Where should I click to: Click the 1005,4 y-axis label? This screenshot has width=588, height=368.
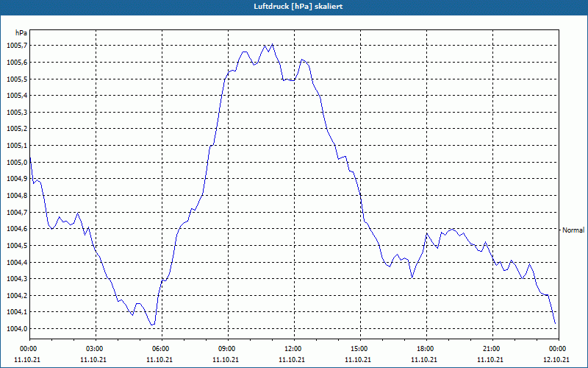[17, 96]
